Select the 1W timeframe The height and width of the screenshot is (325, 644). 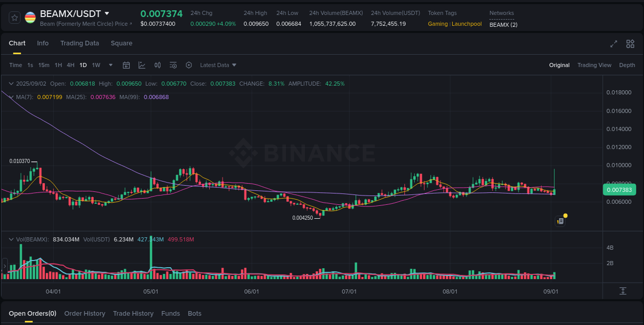(96, 65)
